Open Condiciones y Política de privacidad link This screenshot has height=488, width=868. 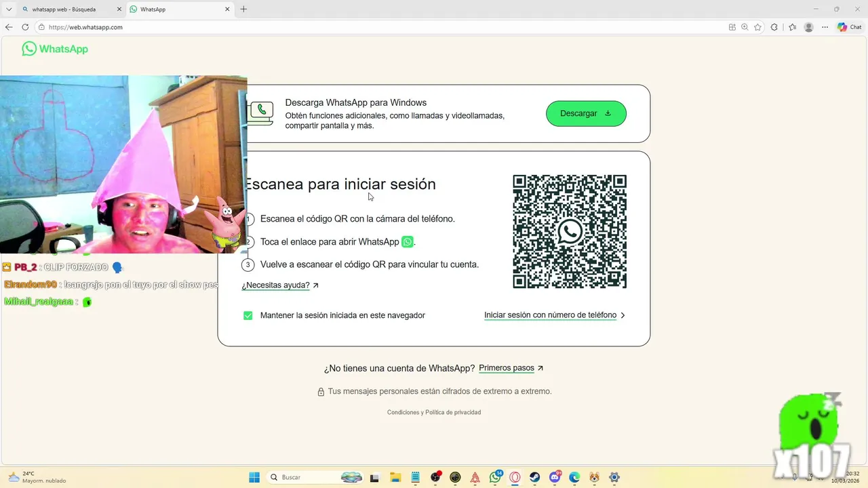click(x=434, y=412)
